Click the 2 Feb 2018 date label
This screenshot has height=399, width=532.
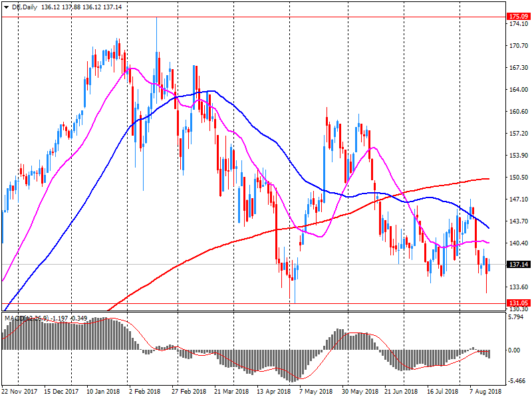pyautogui.click(x=144, y=392)
